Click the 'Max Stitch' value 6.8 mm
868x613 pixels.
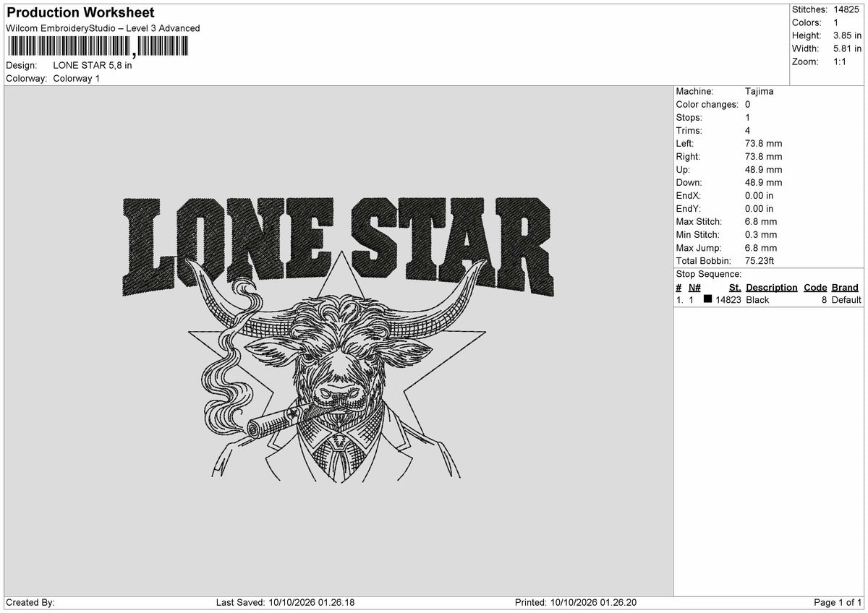point(761,221)
